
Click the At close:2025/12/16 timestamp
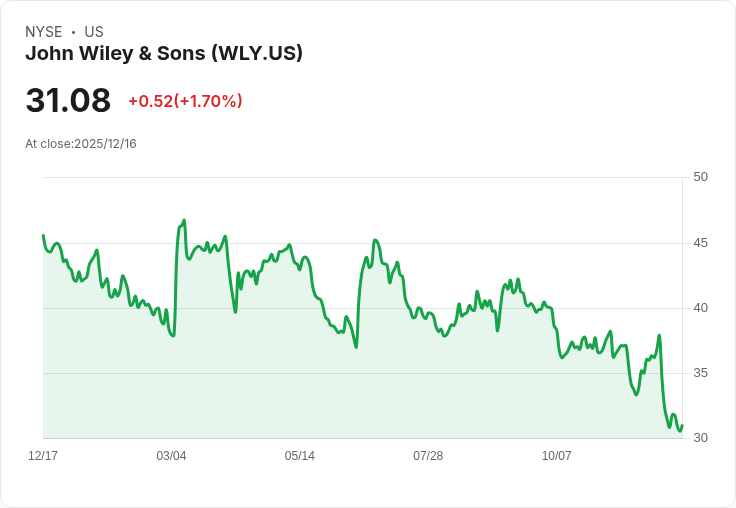(81, 144)
